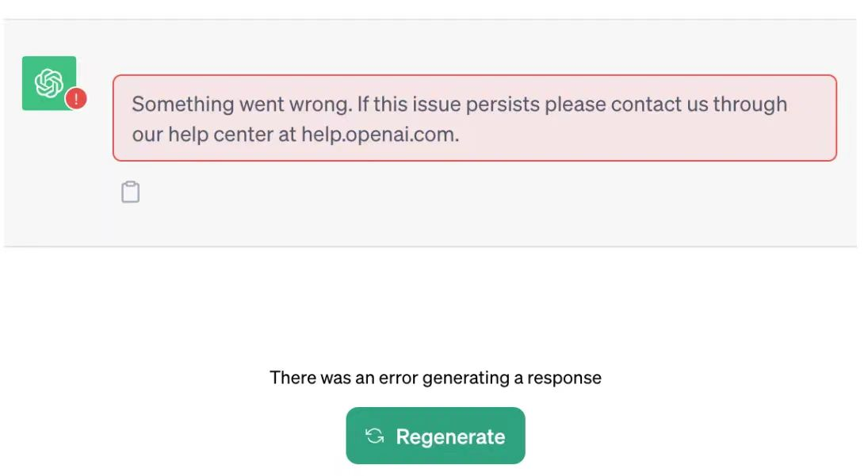Click the green avatar square background
Image resolution: width=868 pixels, height=476 pixels.
30,67
